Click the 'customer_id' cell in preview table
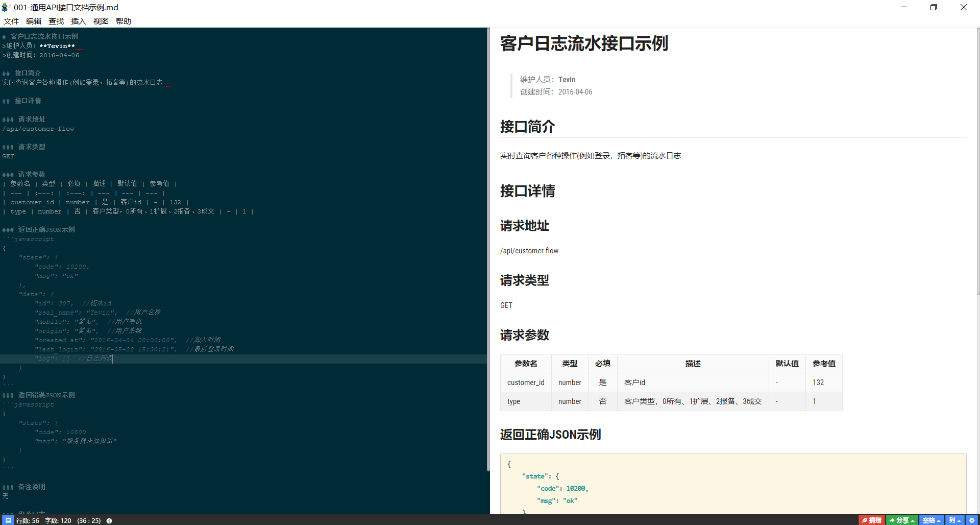 [x=526, y=383]
